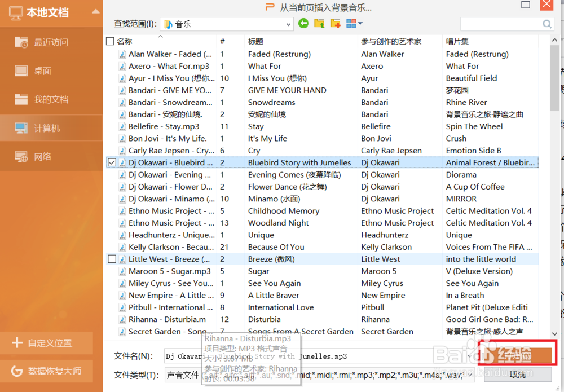Click mp3 icon of Dj Okawari - Flower D...
This screenshot has height=392, width=564.
pyautogui.click(x=122, y=187)
